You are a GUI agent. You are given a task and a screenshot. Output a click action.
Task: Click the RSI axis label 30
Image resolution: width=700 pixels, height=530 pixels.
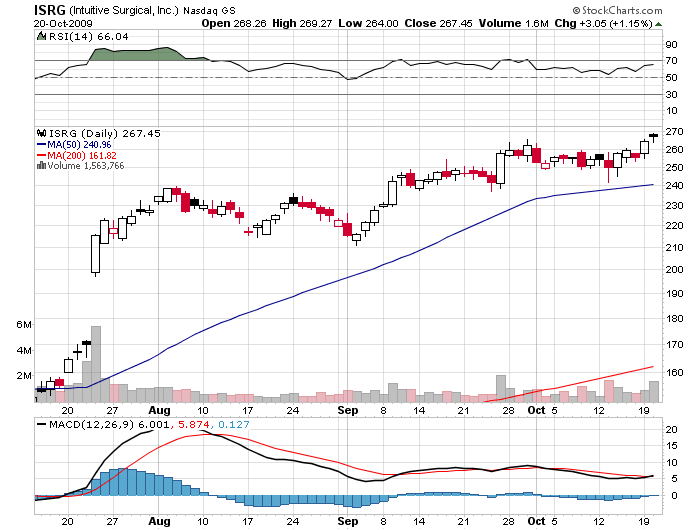[x=671, y=94]
